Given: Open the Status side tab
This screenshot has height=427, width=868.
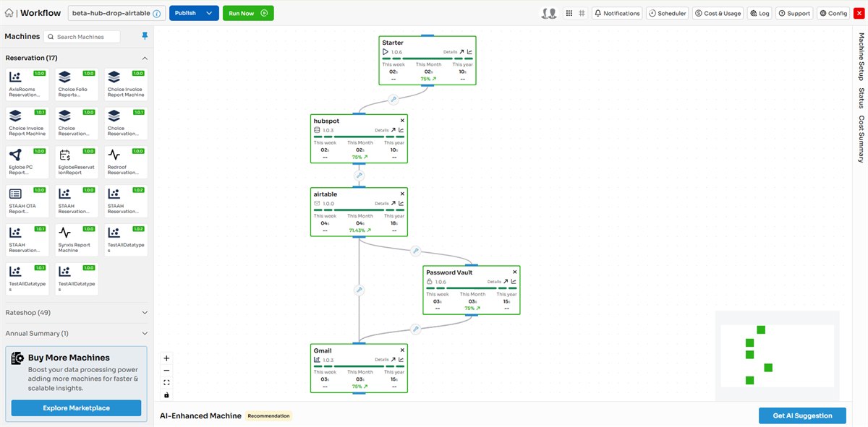Looking at the screenshot, I should 861,98.
